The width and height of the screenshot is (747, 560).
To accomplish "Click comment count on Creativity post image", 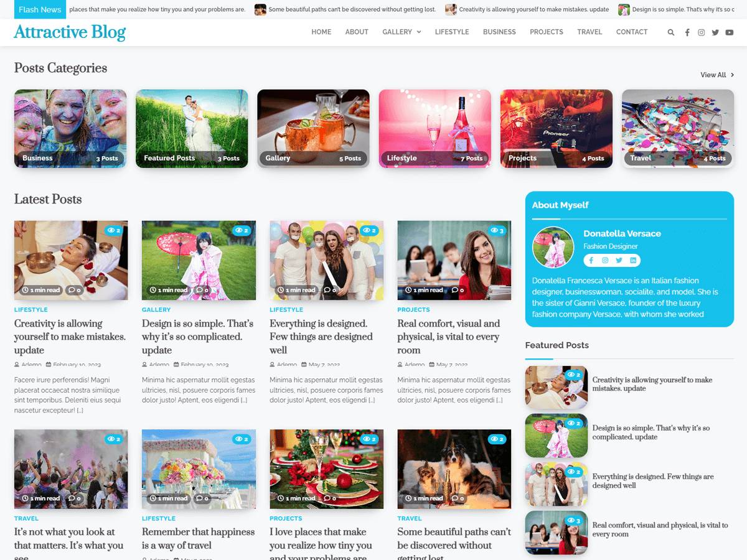I will [x=73, y=290].
